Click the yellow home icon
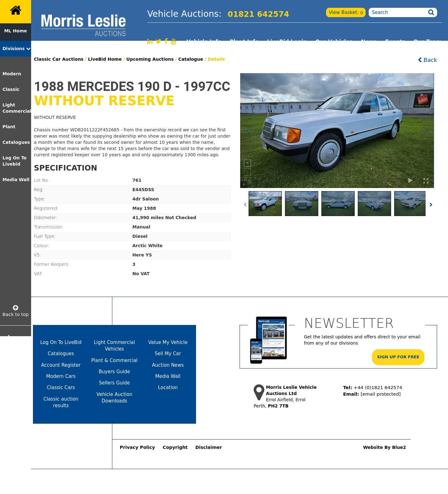448x494 pixels. [16, 10]
